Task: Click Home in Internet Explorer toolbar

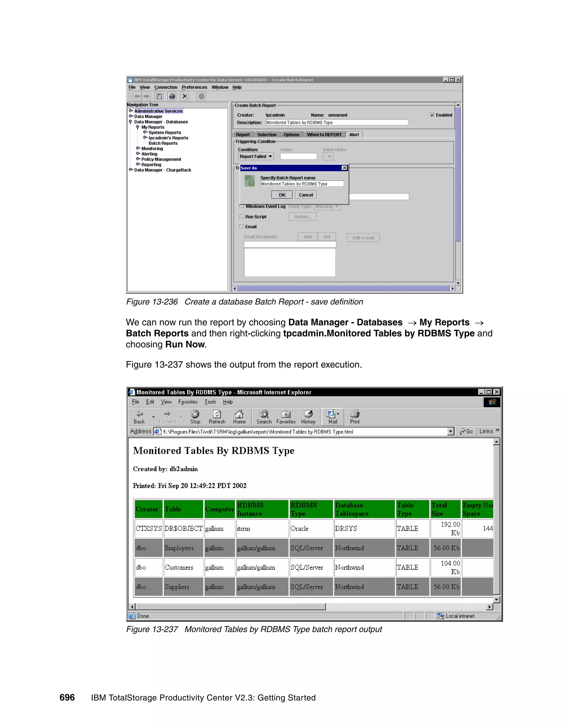Action: tap(239, 417)
